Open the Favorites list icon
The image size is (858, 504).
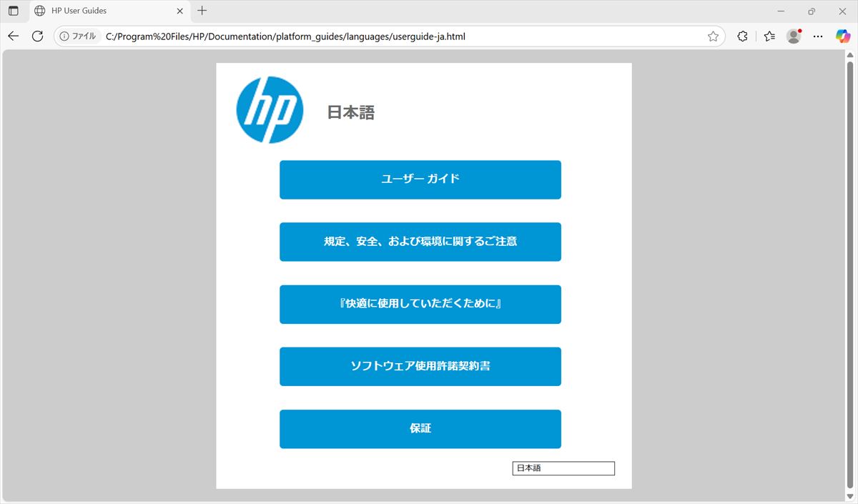click(x=769, y=36)
